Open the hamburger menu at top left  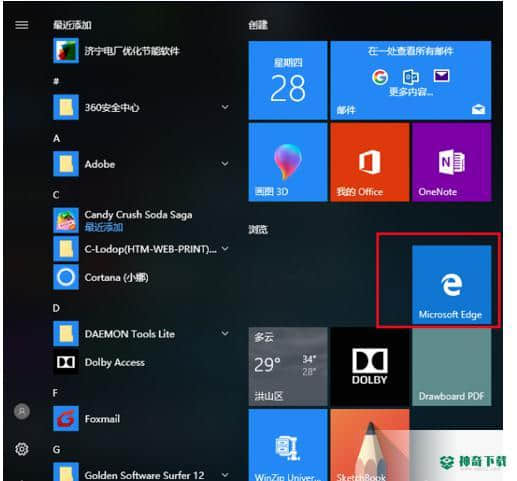[22, 25]
